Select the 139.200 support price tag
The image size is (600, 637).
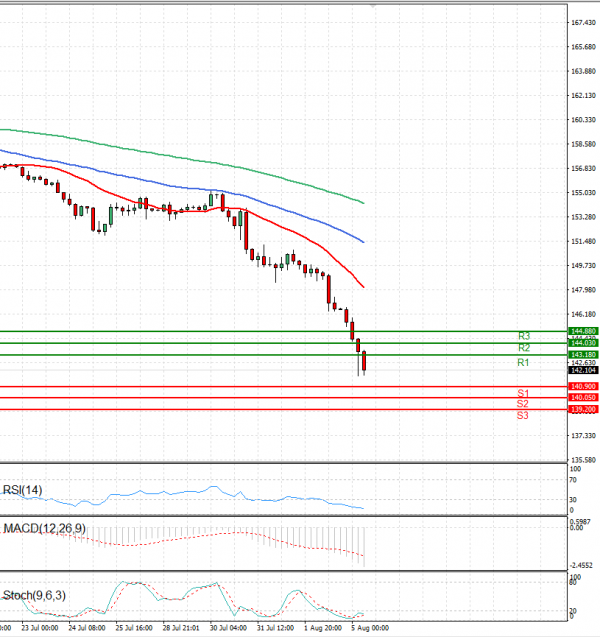click(583, 409)
